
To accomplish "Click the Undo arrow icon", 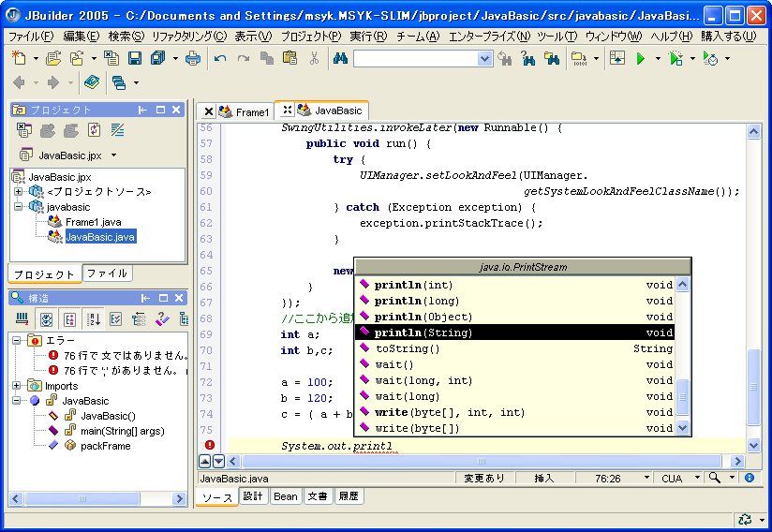I will 220,58.
